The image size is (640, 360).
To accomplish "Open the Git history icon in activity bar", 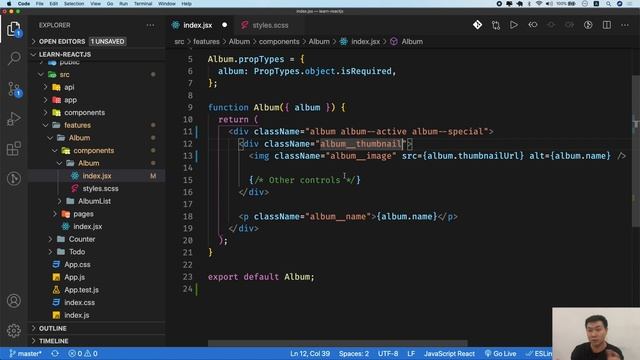I will tap(14, 178).
